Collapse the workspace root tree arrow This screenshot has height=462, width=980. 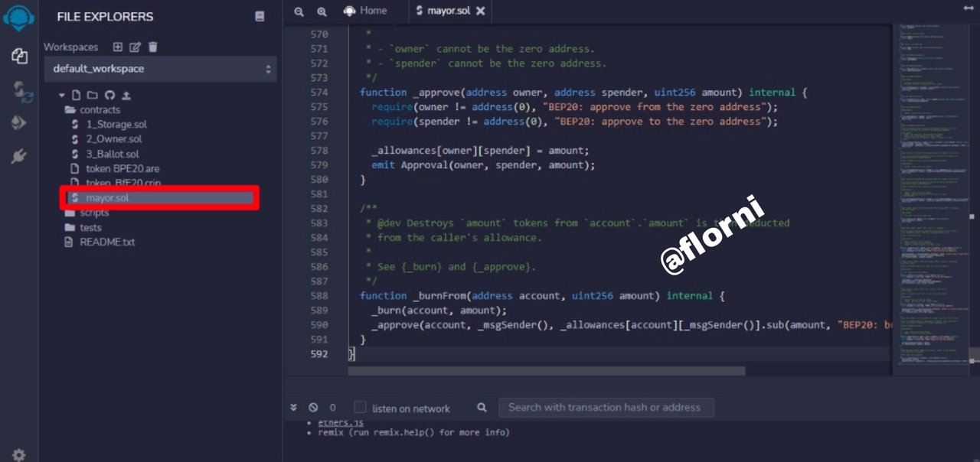(x=63, y=96)
